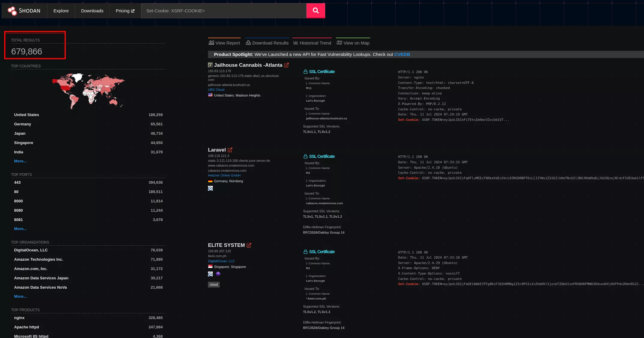Screen dimensions: 644x338
Task: Switch to Historical Trend tab
Action: (312, 42)
